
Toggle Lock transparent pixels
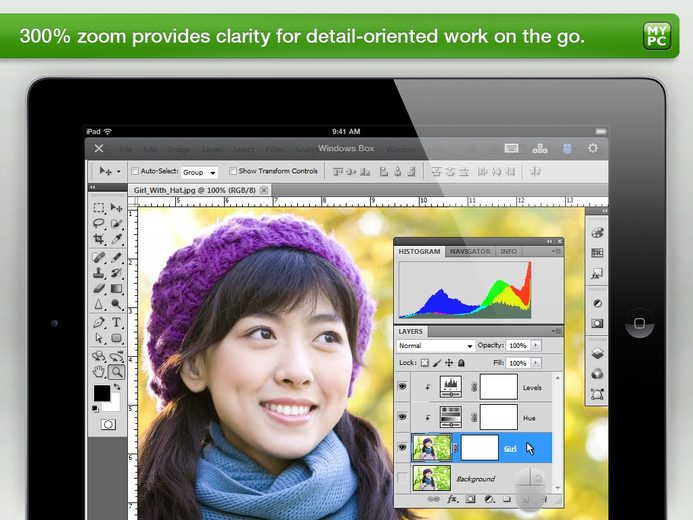coord(425,363)
